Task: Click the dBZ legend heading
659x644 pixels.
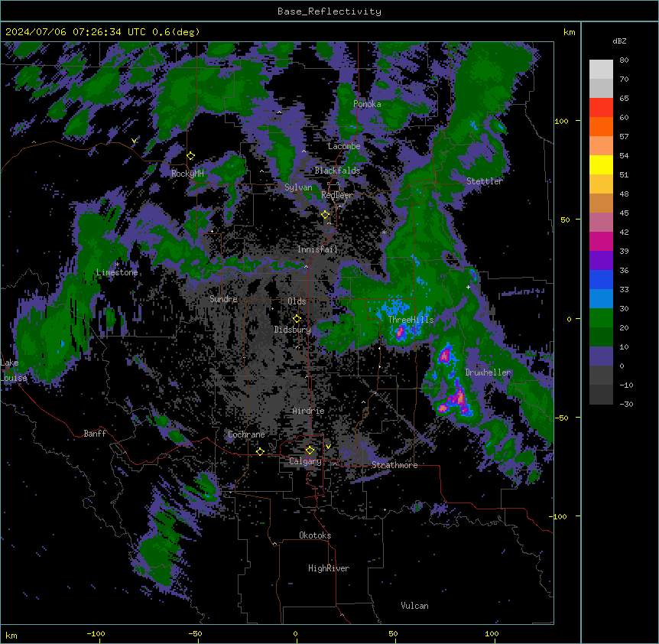Action: 619,41
